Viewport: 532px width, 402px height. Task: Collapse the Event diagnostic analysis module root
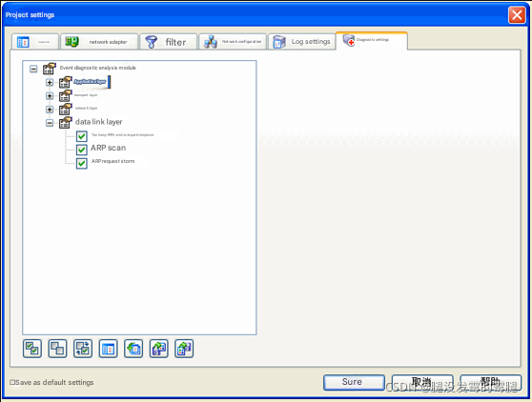[33, 70]
